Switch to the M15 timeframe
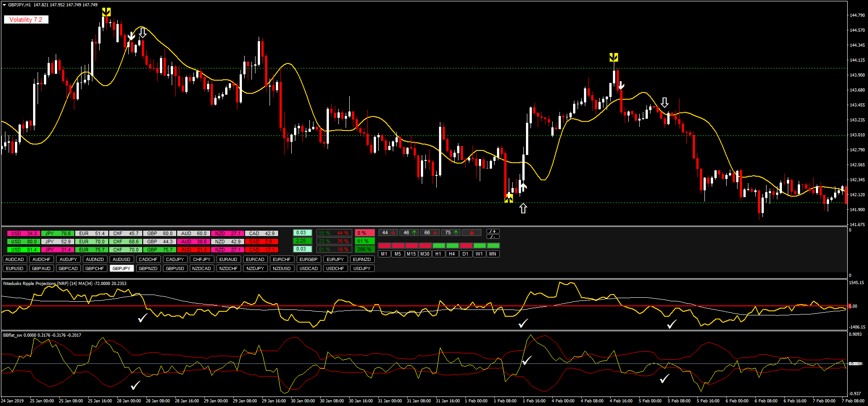 point(411,254)
